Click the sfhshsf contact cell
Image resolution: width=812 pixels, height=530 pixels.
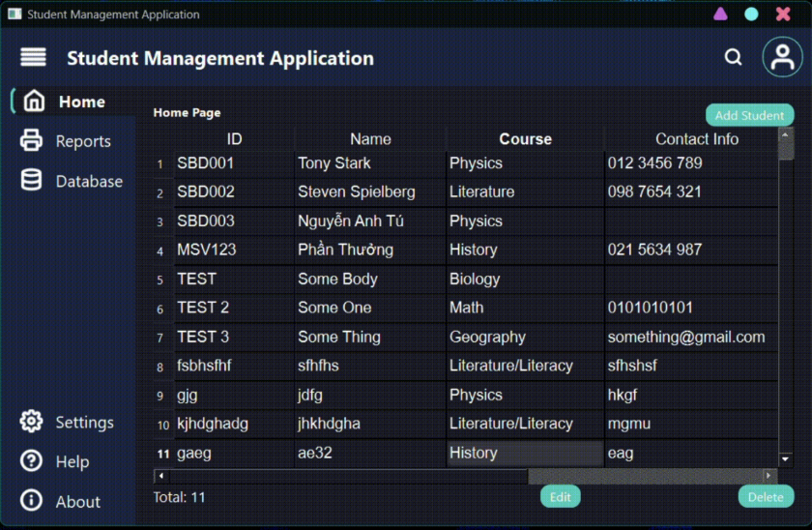[x=691, y=366]
